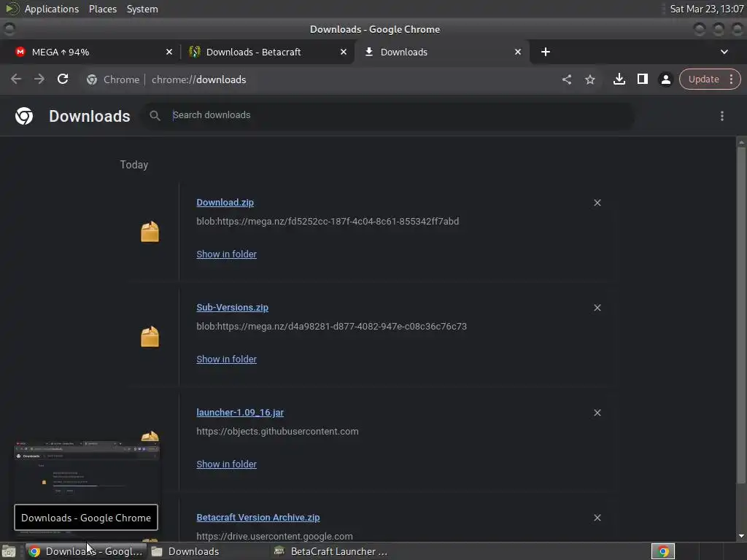Viewport: 747px width, 560px height.
Task: Open Betacraft Version Archive.zip link
Action: (x=258, y=518)
